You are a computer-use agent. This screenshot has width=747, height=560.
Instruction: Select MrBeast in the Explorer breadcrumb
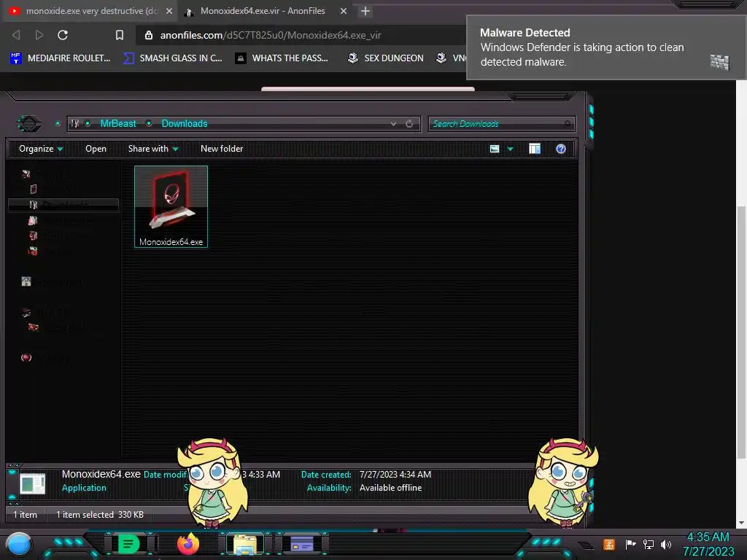(118, 124)
